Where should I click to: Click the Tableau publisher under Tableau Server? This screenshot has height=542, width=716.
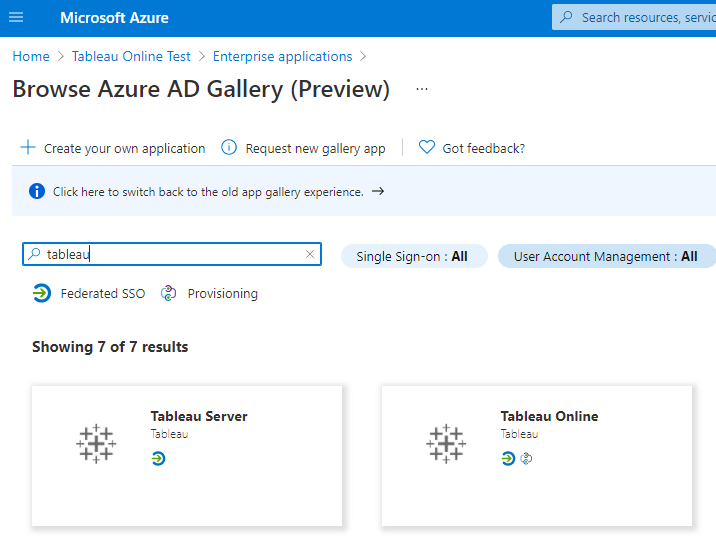point(169,434)
